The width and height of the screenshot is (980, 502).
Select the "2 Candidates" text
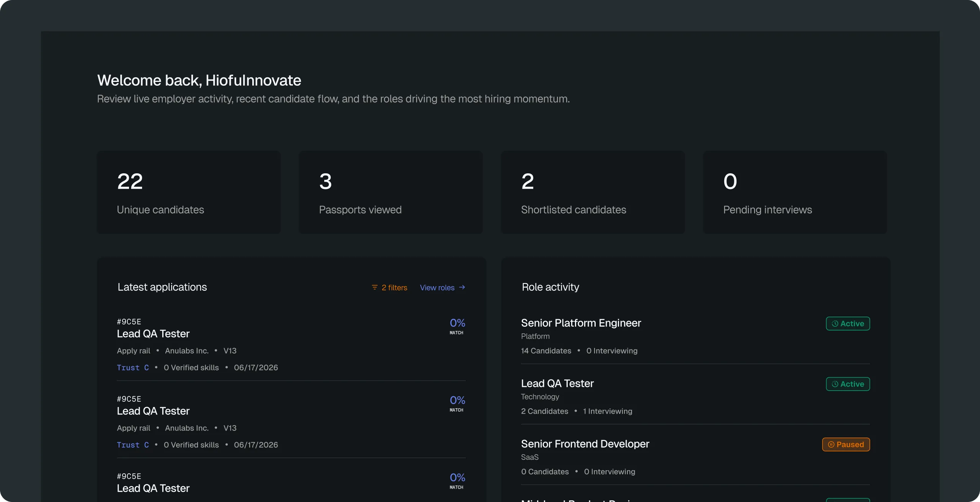click(544, 411)
